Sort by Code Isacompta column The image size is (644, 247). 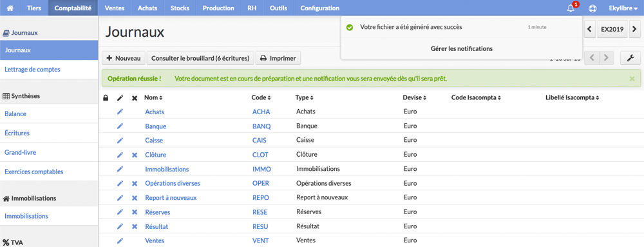pos(476,98)
